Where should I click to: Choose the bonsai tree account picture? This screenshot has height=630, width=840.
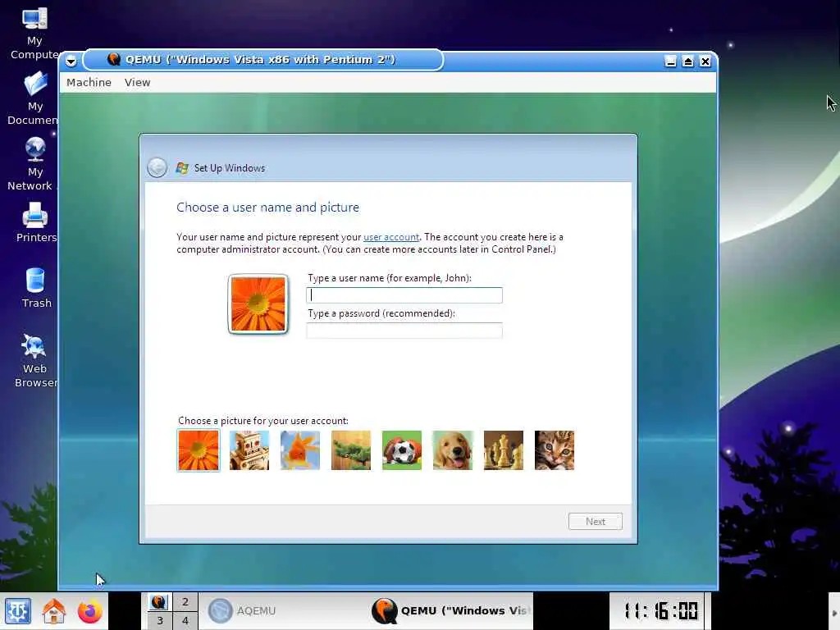coord(351,450)
